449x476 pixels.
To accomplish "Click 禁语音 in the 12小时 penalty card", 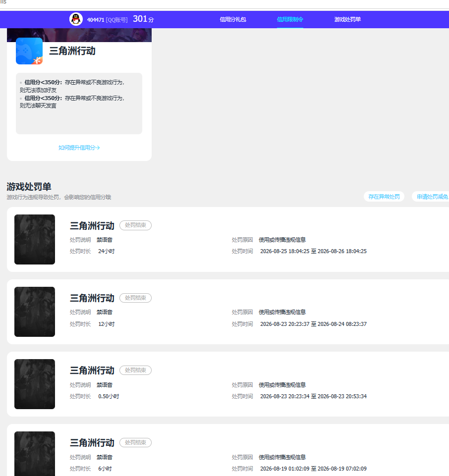I will pyautogui.click(x=105, y=312).
